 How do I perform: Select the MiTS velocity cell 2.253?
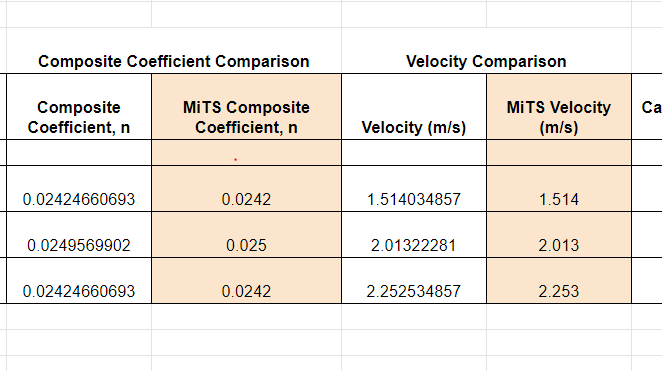(x=559, y=281)
